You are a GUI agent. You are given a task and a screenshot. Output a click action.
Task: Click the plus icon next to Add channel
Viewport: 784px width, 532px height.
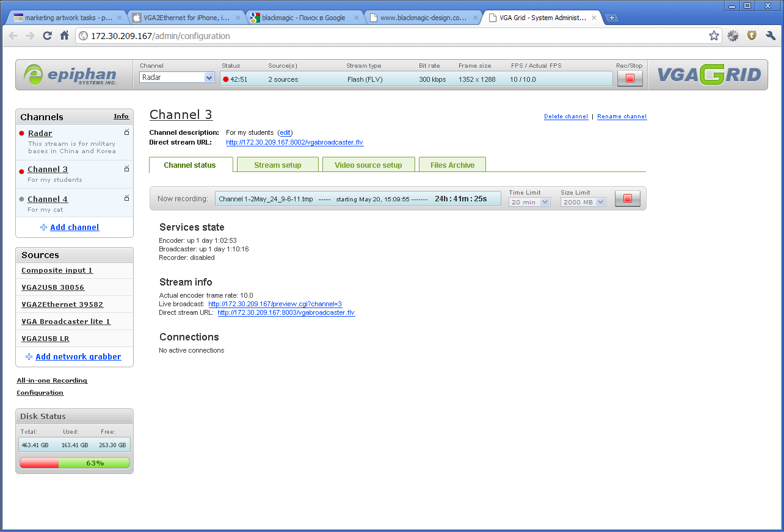click(x=43, y=228)
